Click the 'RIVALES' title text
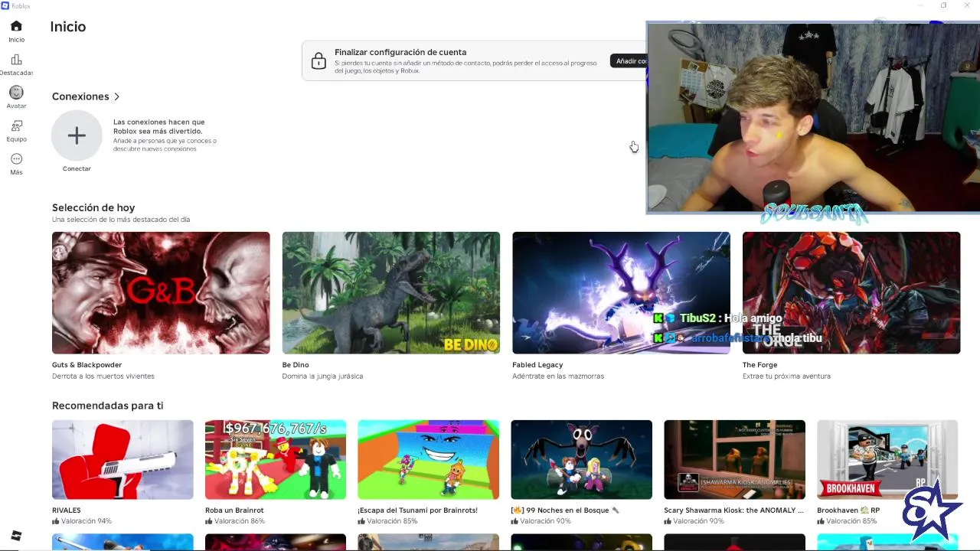The height and width of the screenshot is (551, 980). (67, 510)
